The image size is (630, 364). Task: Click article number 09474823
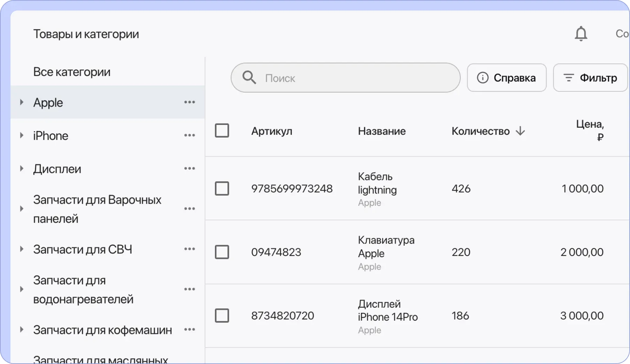pyautogui.click(x=276, y=252)
